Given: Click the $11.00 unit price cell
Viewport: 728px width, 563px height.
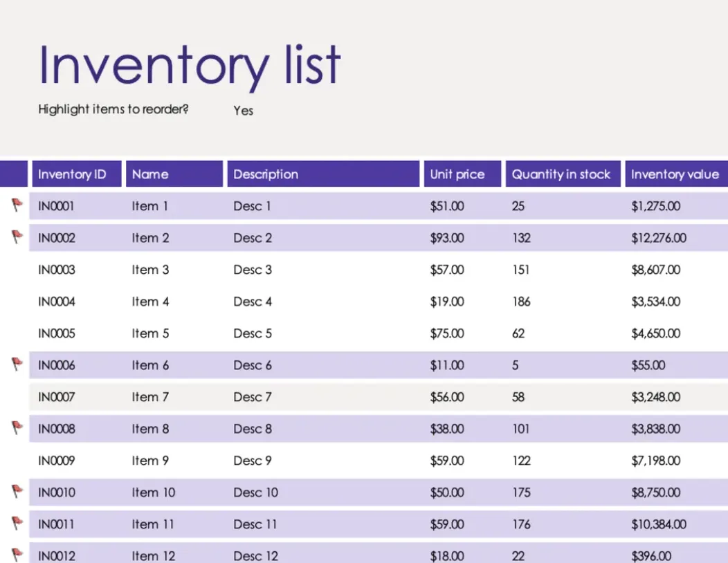Looking at the screenshot, I should (x=446, y=365).
